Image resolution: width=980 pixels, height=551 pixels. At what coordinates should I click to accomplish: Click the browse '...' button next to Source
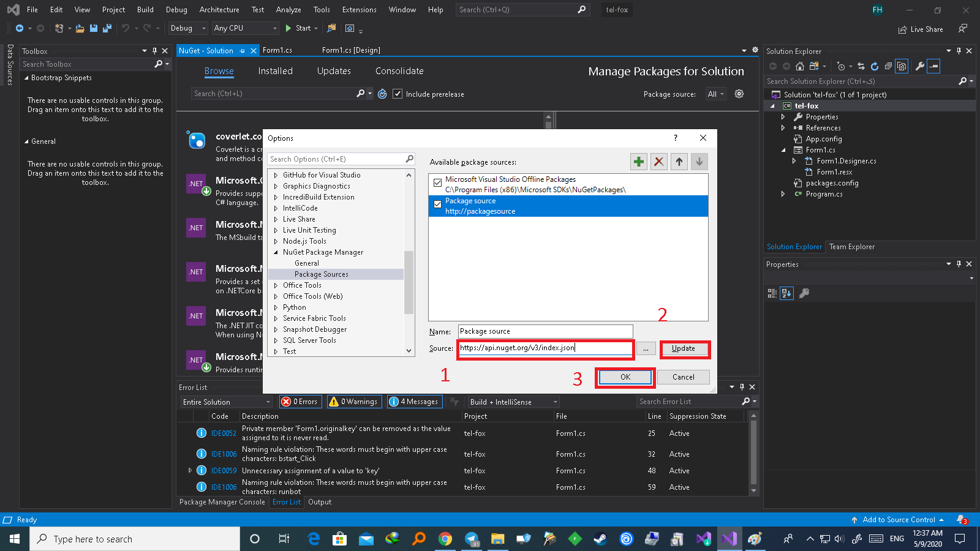tap(646, 348)
